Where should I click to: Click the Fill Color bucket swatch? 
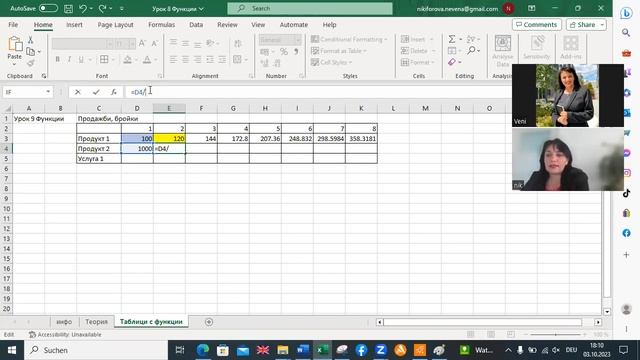pyautogui.click(x=127, y=60)
